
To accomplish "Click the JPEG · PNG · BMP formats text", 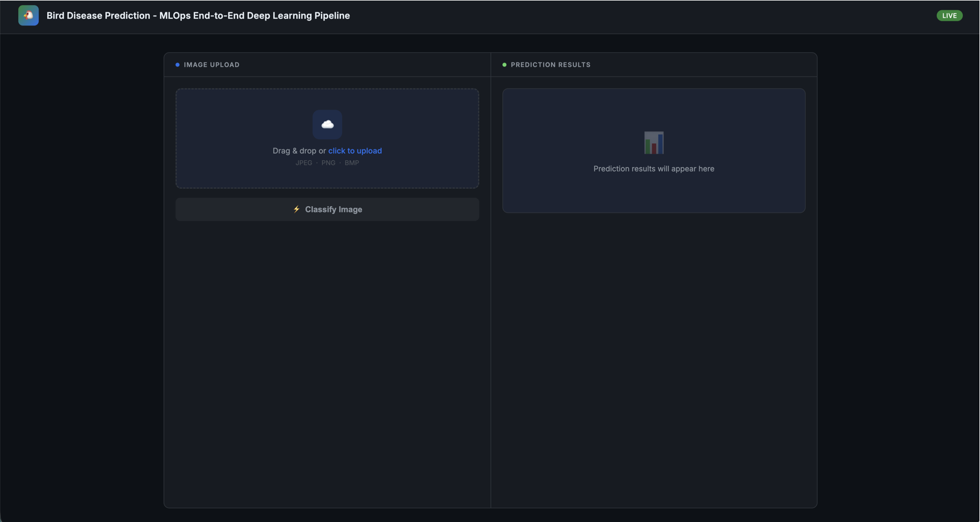I will pos(327,163).
